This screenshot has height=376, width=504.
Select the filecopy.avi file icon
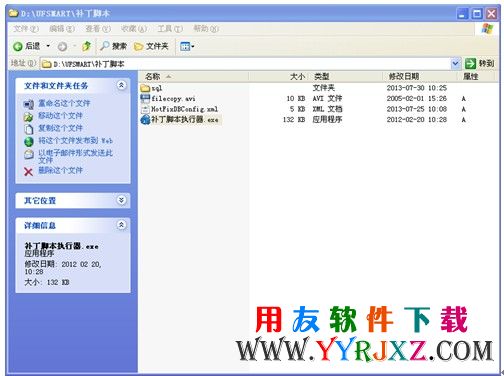pyautogui.click(x=145, y=98)
